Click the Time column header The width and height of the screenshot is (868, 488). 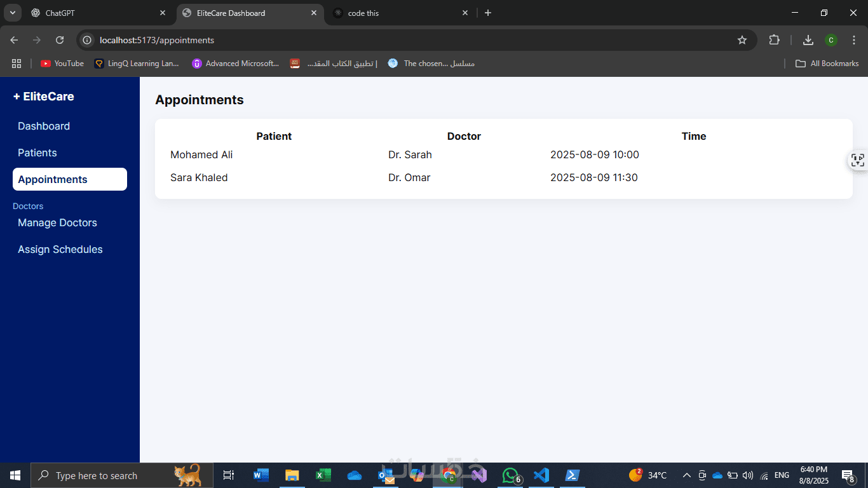[694, 136]
